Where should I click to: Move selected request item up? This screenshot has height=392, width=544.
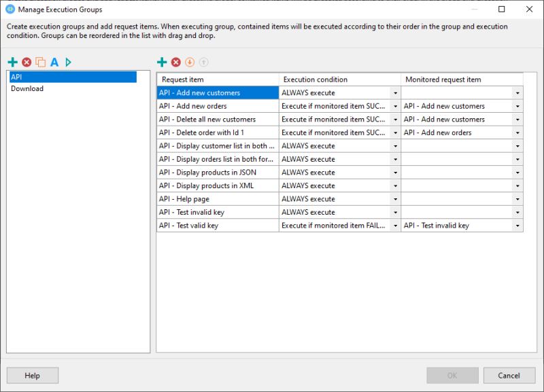point(203,63)
